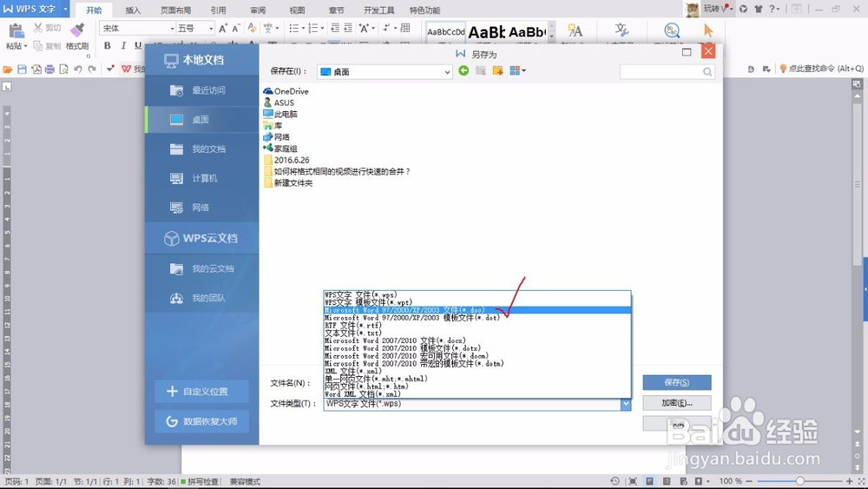This screenshot has width=868, height=489.
Task: Select the Format Painter brush
Action: tap(77, 30)
